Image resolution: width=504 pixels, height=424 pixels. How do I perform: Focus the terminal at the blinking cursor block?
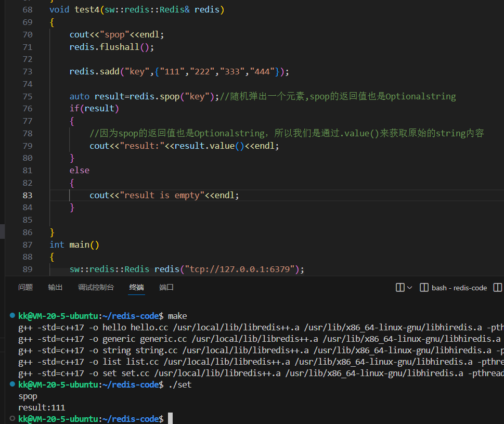(170, 419)
